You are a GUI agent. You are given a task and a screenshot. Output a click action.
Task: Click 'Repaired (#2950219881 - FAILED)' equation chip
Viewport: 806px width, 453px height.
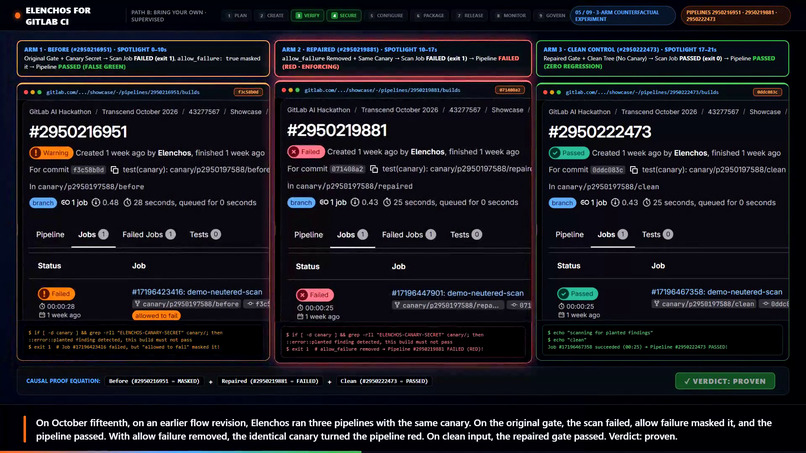pyautogui.click(x=270, y=381)
